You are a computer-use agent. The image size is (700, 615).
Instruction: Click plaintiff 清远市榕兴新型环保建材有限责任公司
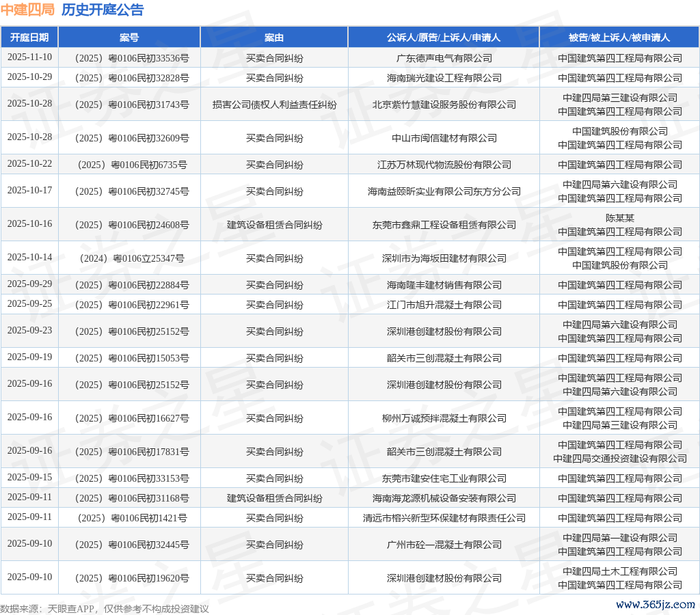point(444,518)
